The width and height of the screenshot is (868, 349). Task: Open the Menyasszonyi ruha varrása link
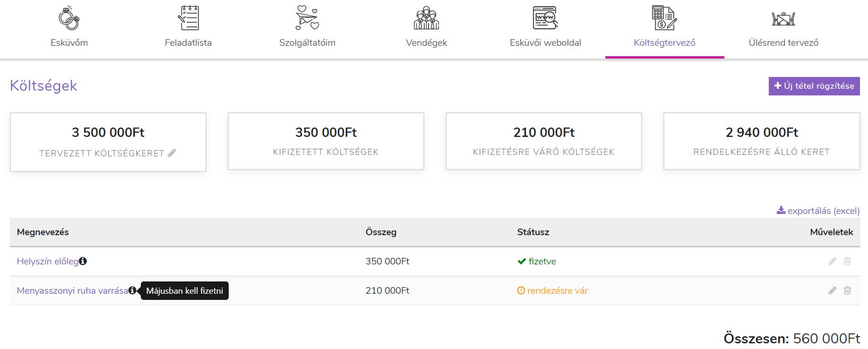[x=72, y=290]
